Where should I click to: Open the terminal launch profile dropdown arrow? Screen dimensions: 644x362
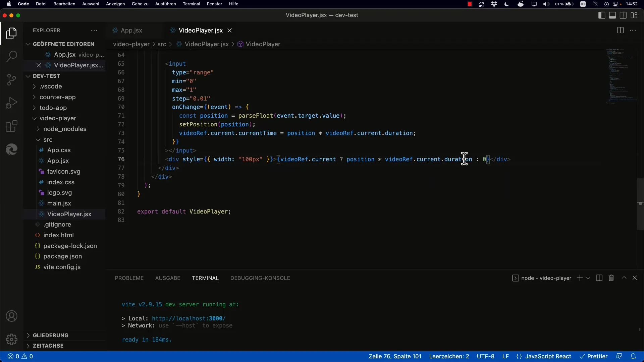[588, 278]
